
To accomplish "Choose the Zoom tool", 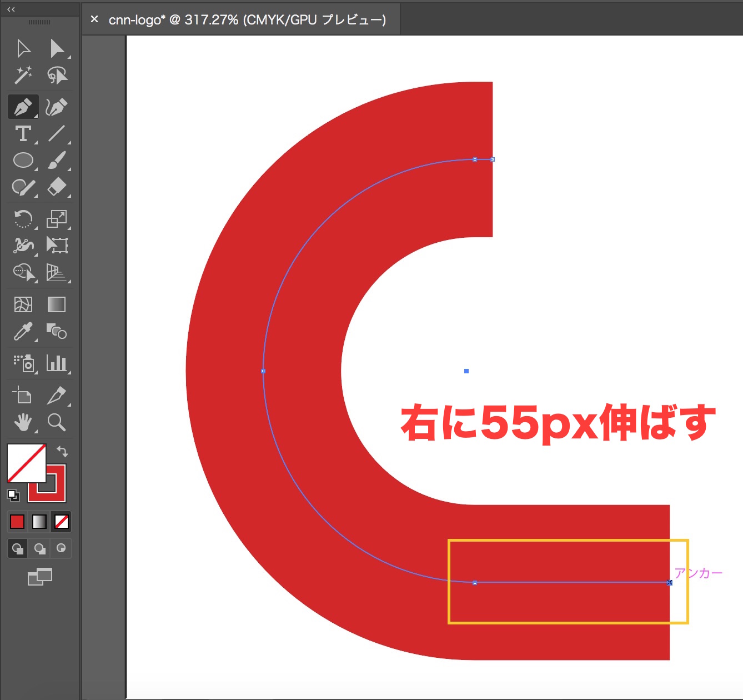I will (57, 422).
